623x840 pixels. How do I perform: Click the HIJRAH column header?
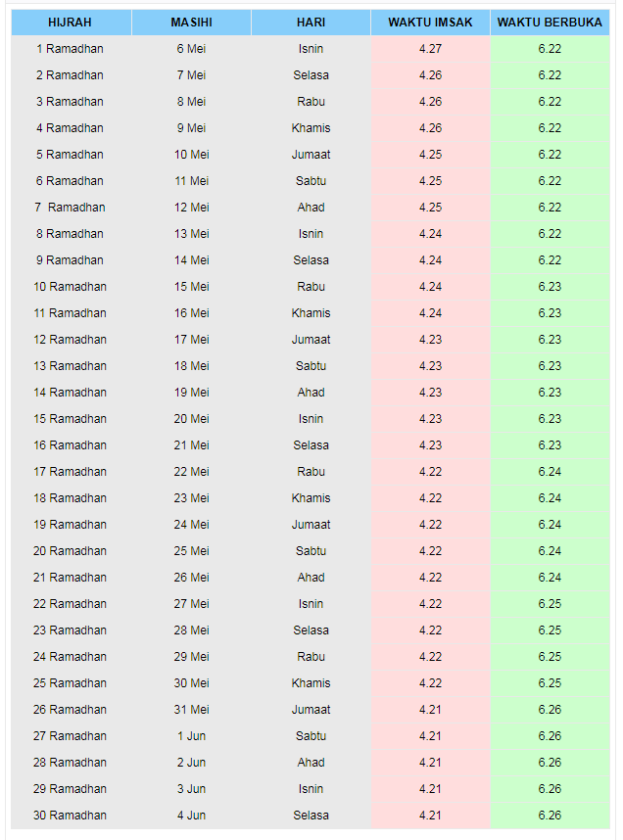[71, 23]
